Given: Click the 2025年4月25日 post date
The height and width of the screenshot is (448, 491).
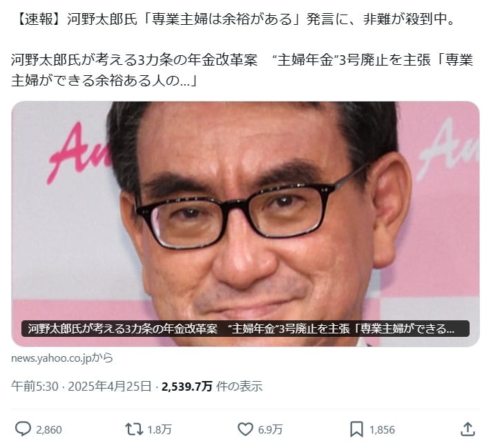Looking at the screenshot, I should [110, 387].
